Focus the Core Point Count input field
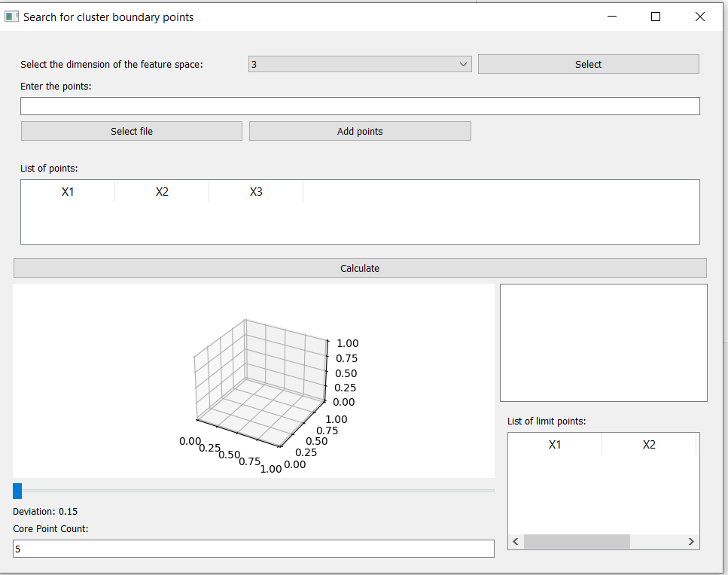Image resolution: width=728 pixels, height=575 pixels. tap(254, 549)
